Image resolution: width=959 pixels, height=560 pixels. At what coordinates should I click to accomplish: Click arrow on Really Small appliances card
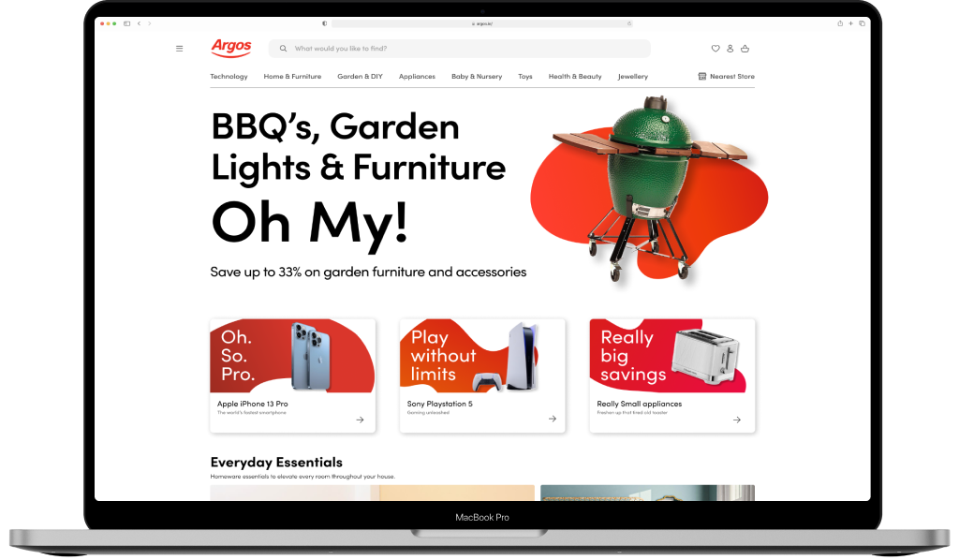pyautogui.click(x=737, y=420)
